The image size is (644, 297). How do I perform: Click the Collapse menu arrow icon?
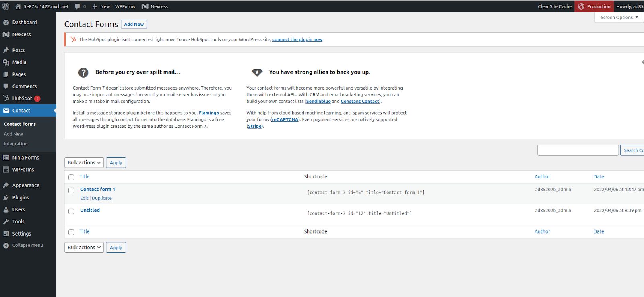click(6, 246)
